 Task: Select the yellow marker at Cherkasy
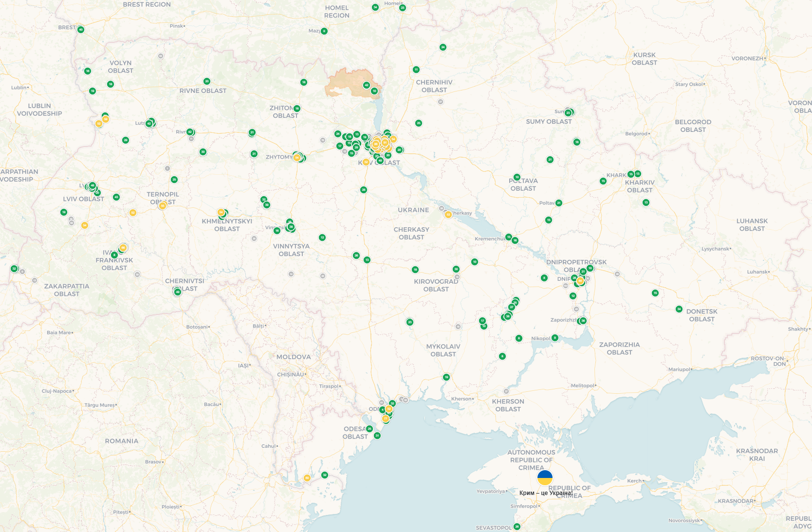(x=448, y=214)
